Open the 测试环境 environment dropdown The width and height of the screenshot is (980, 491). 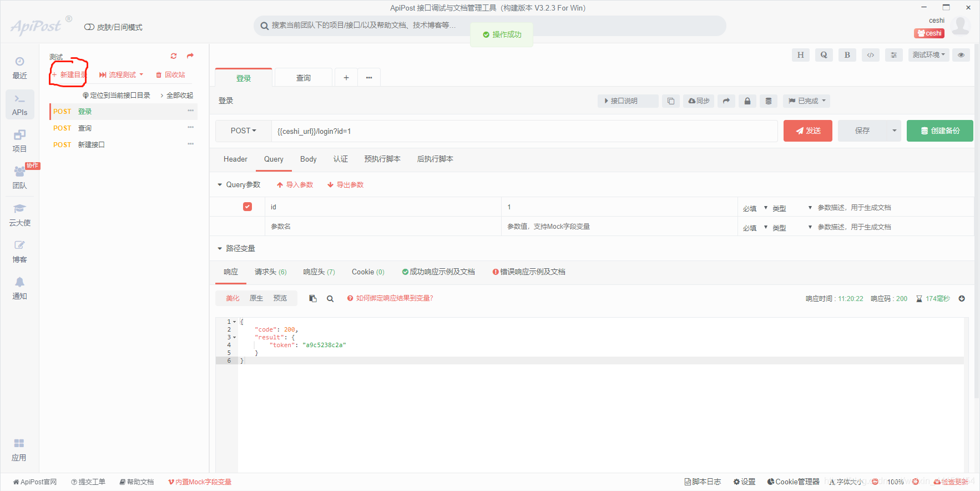[928, 54]
